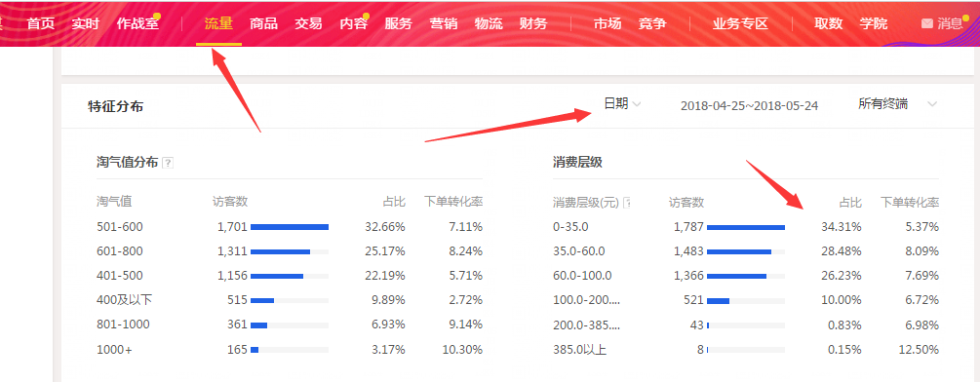
Task: Open the 内容 menu with notification dot
Action: point(354,23)
